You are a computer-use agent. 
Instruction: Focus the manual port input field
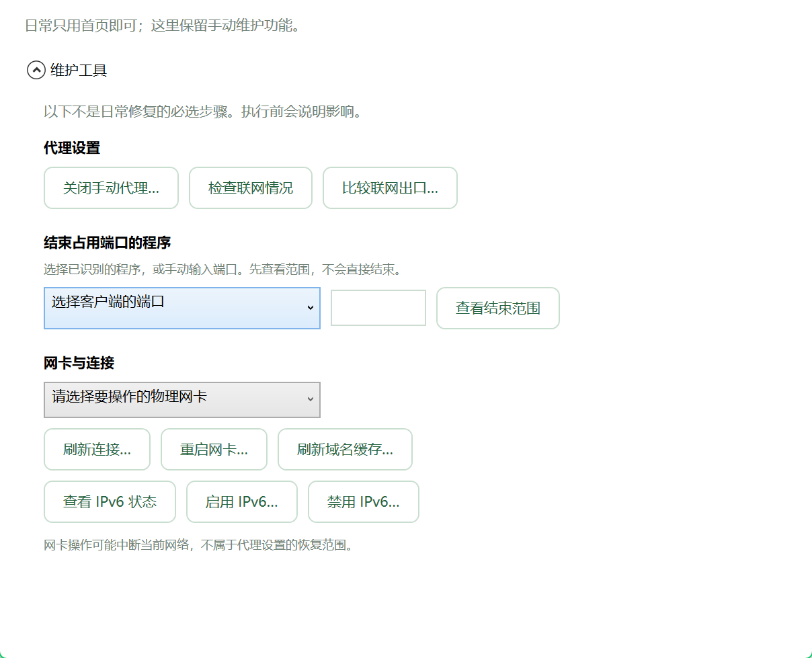[x=378, y=308]
